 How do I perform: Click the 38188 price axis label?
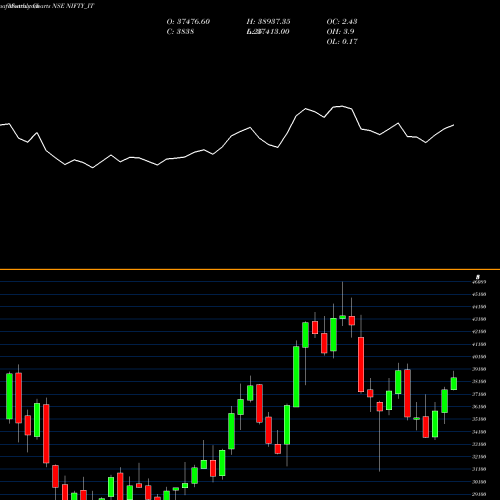[x=479, y=382]
